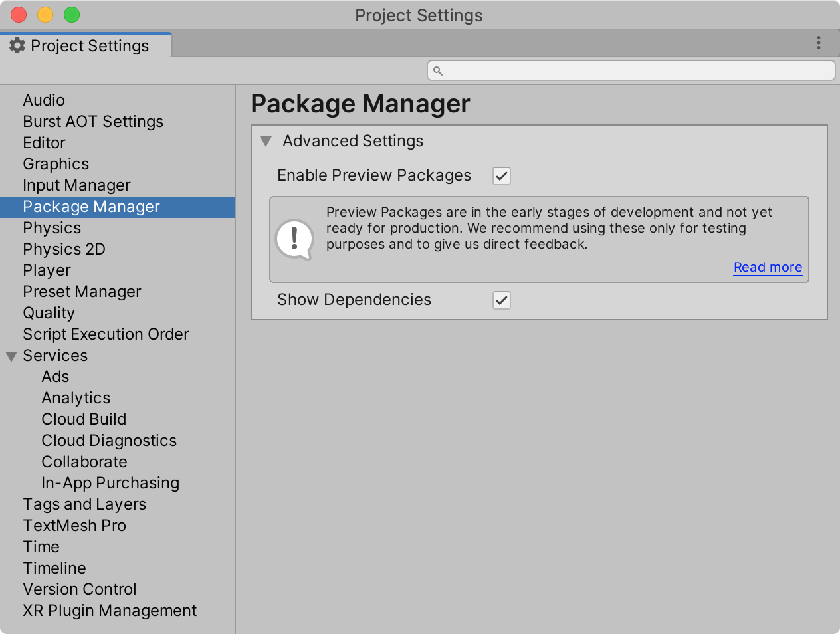Click the exclamation warning info icon

coord(294,239)
